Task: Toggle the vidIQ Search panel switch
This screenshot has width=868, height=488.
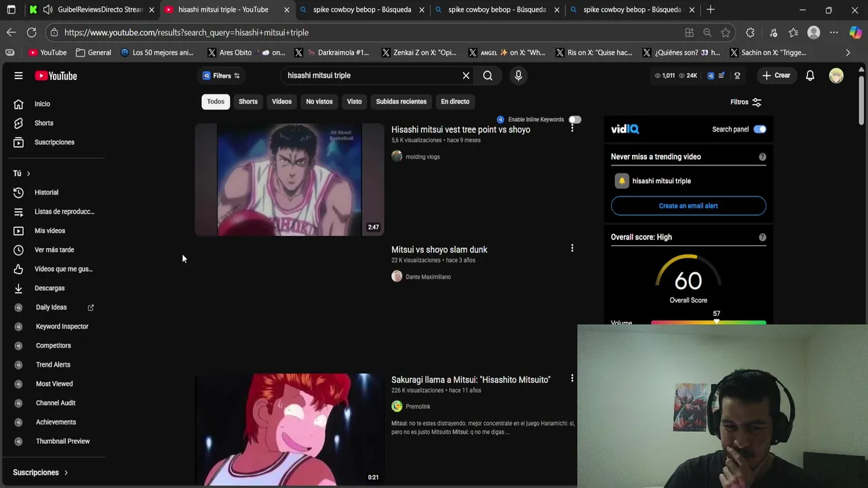Action: click(759, 129)
